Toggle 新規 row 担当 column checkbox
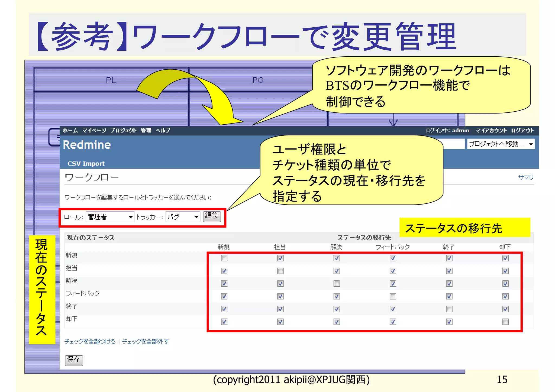Image resolution: width=555 pixels, height=392 pixels. (280, 258)
